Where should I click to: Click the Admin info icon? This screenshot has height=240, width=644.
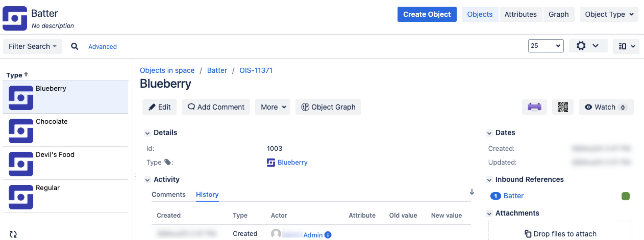pos(328,235)
